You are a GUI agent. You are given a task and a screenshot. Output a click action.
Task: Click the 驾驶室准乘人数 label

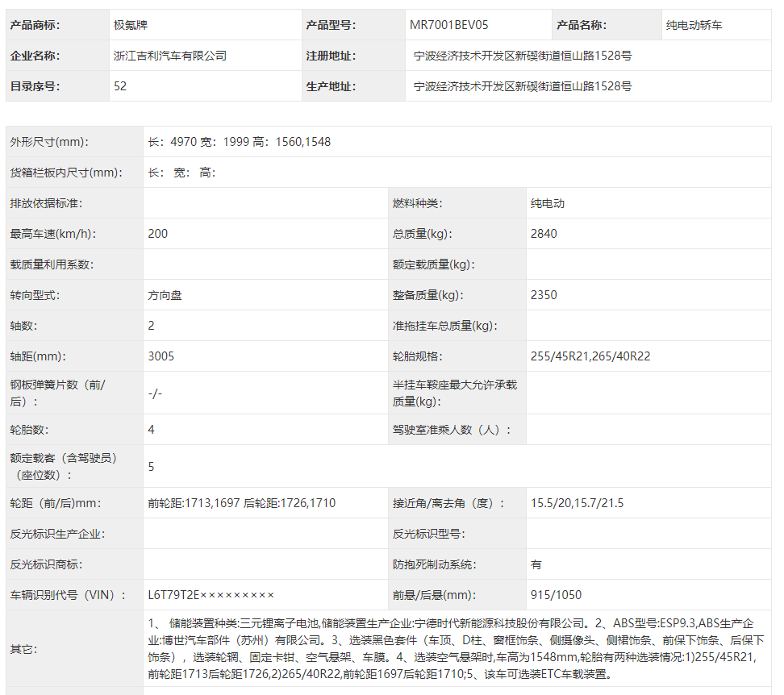(452, 430)
